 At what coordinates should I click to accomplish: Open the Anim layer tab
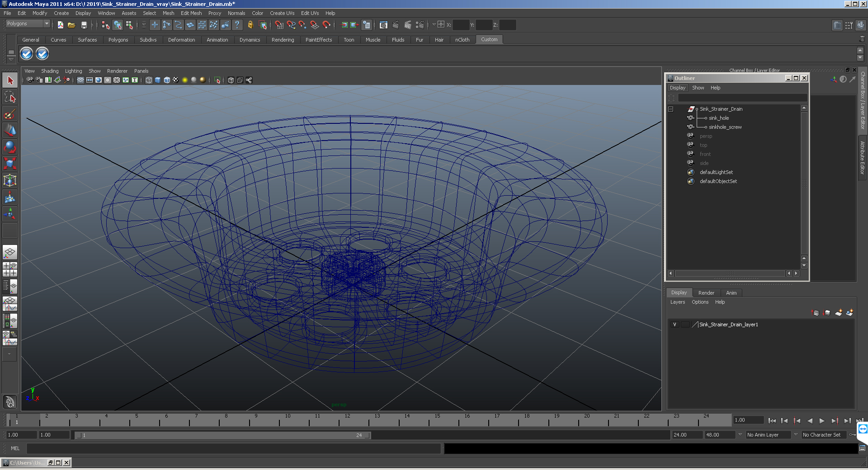[731, 293]
